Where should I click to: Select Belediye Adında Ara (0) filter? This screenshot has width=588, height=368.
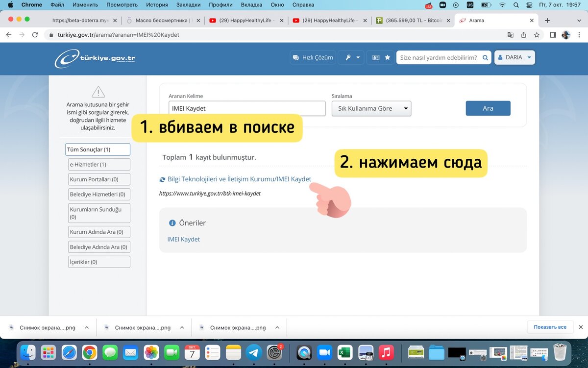[x=99, y=247]
